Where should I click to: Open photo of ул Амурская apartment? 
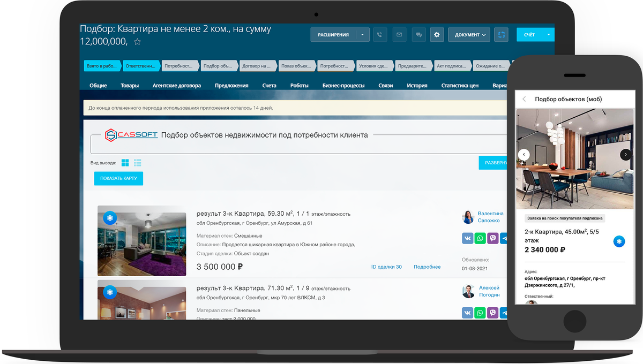coord(142,241)
